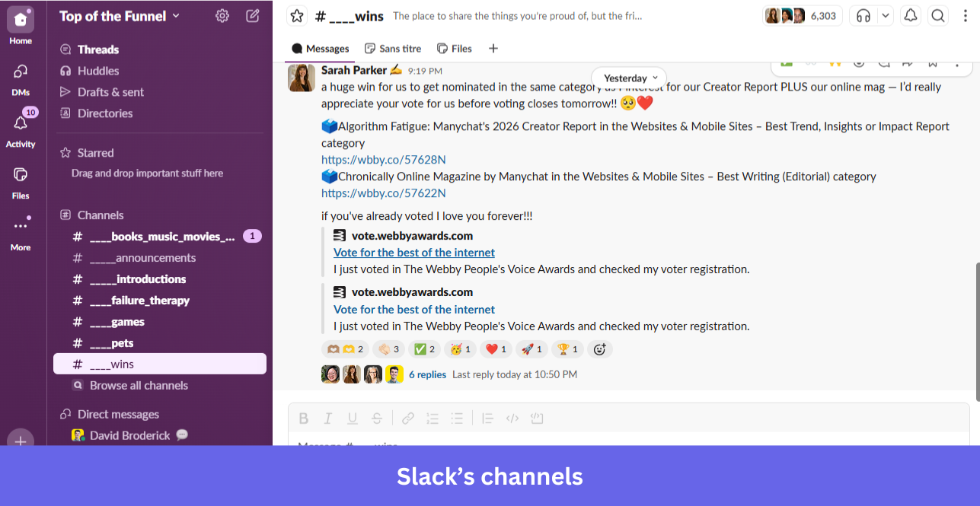Toggle the heart-hands reaction with count 2
980x506 pixels.
point(346,349)
